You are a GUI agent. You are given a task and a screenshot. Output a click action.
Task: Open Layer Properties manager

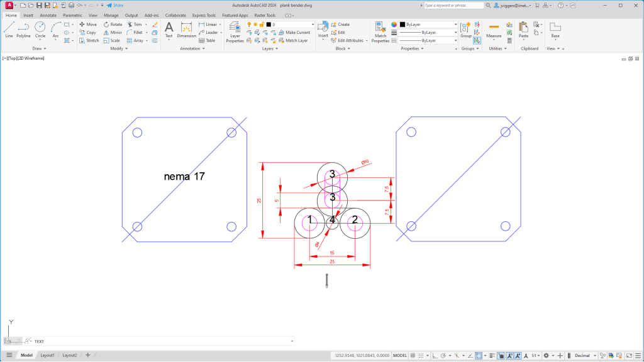coord(235,31)
